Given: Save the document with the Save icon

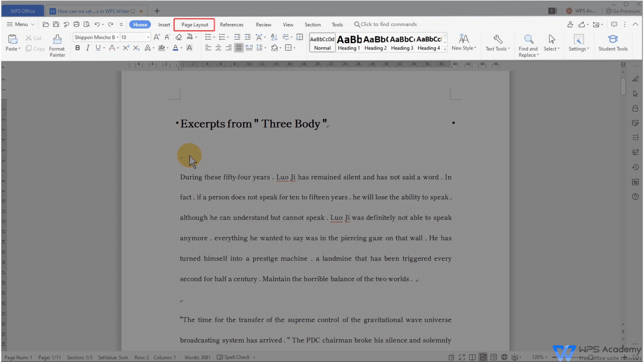Looking at the screenshot, I should [56, 25].
